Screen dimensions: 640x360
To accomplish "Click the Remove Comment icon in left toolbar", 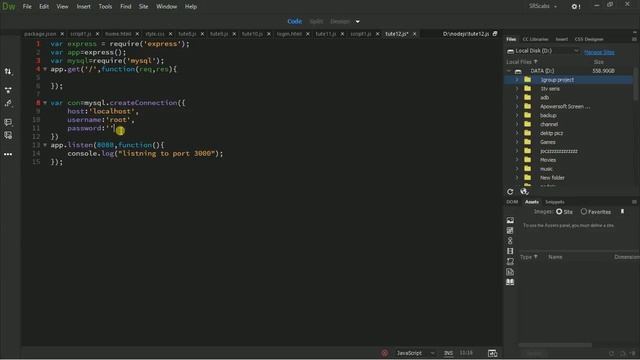I will 8,135.
